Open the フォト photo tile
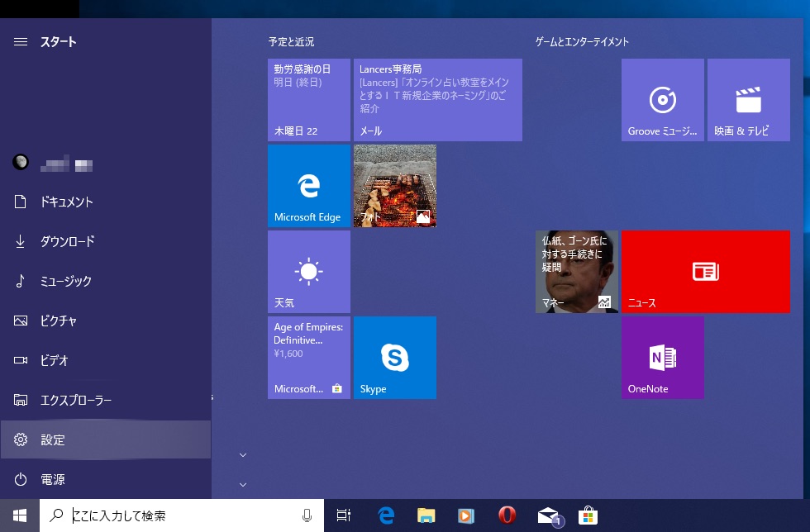The image size is (810, 532). click(x=395, y=186)
